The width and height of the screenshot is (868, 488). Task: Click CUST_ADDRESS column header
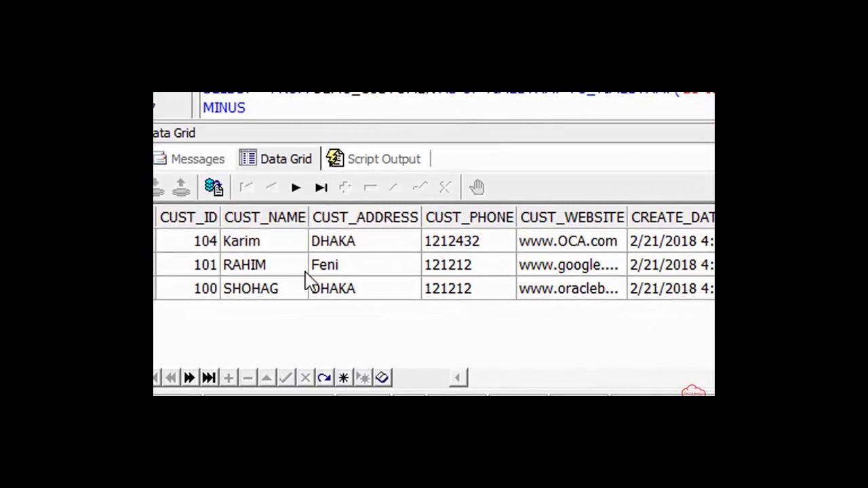pos(365,217)
